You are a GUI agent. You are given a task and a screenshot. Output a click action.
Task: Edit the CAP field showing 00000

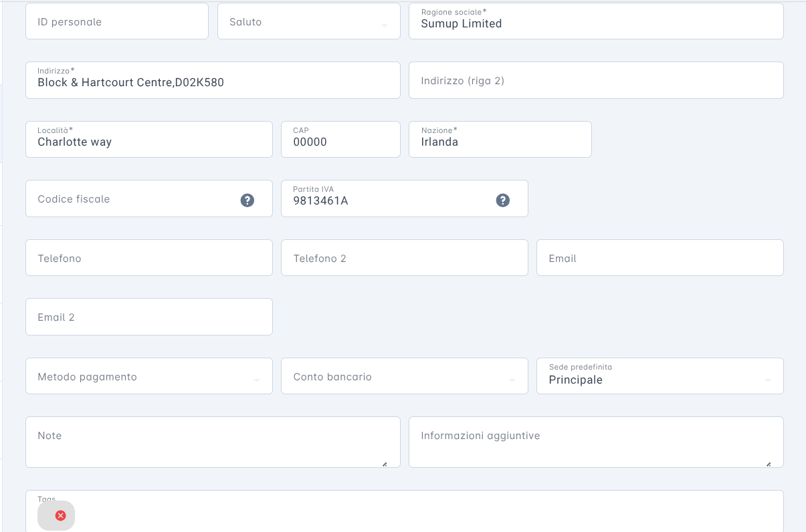[x=340, y=139]
